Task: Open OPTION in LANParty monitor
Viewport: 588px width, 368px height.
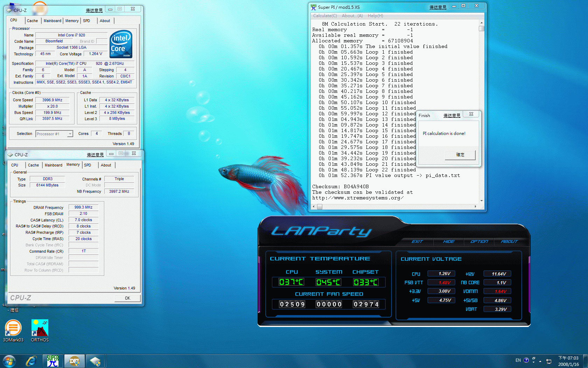Action: click(479, 241)
